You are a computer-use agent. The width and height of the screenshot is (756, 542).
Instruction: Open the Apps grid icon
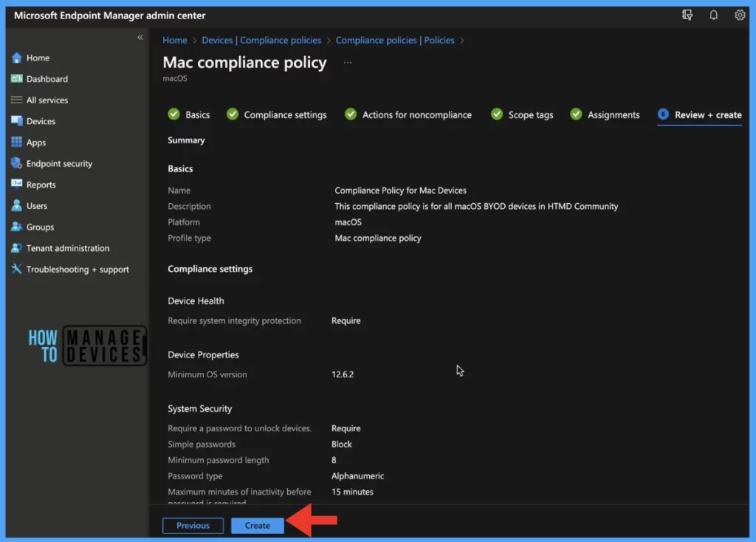[17, 143]
